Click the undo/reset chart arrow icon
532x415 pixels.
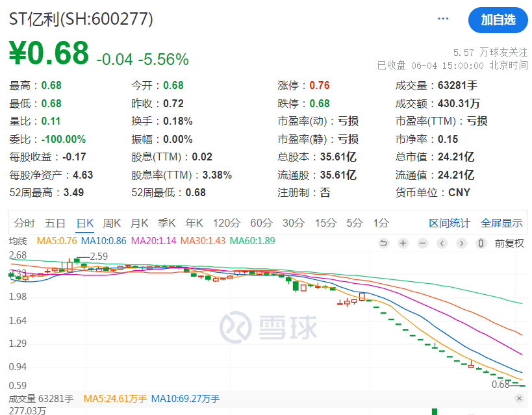tap(383, 243)
